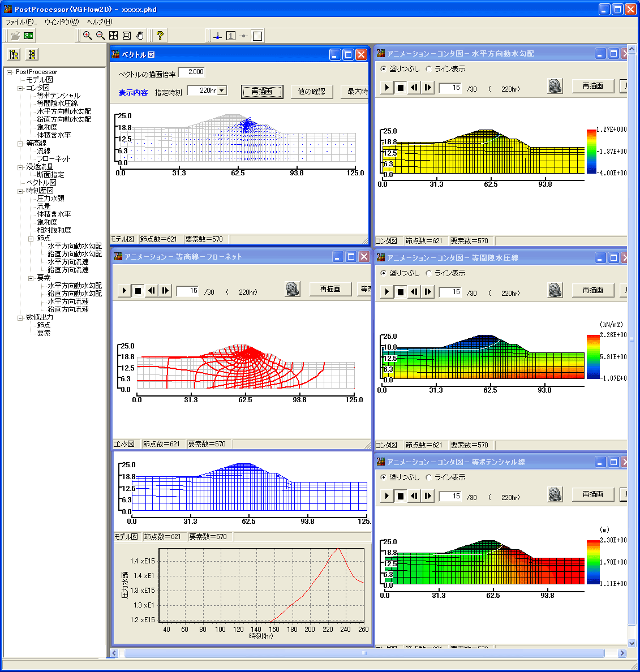
Task: Collapse the 等高線 tree node
Action: (x=20, y=143)
